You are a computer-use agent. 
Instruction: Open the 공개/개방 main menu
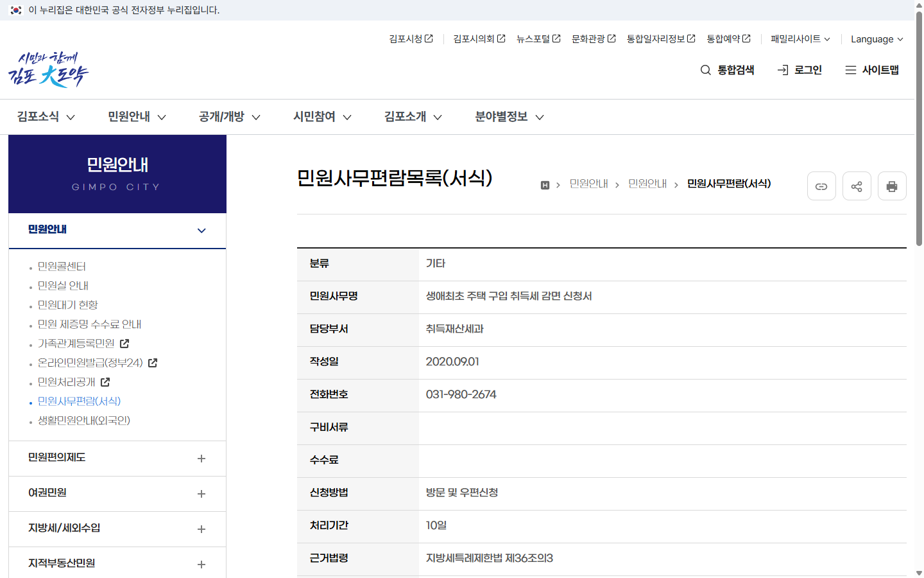tap(230, 117)
